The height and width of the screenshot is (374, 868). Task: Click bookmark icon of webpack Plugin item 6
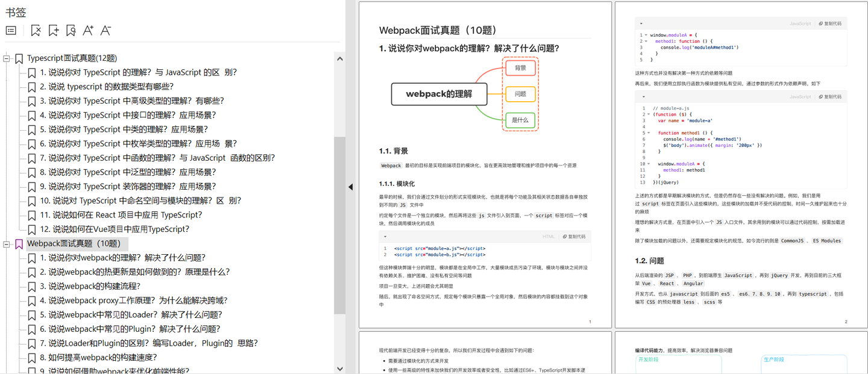click(32, 329)
